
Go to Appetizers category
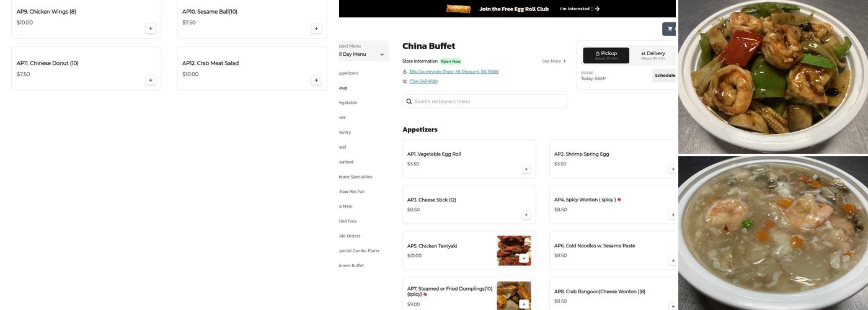[x=348, y=73]
